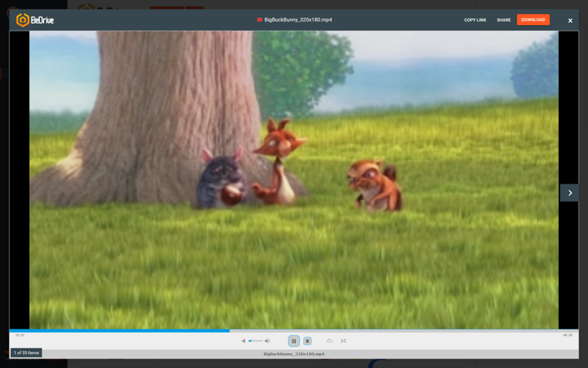Click the Download button
588x368 pixels.
(x=533, y=20)
